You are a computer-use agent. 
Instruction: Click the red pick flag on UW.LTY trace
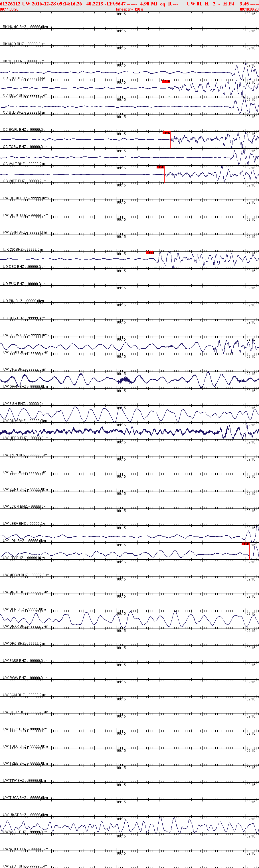pos(246,544)
